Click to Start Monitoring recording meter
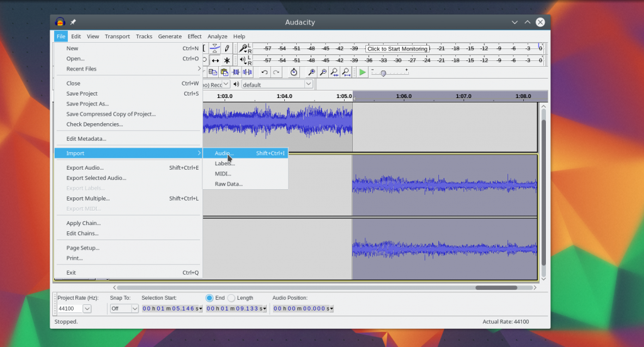 click(x=397, y=48)
